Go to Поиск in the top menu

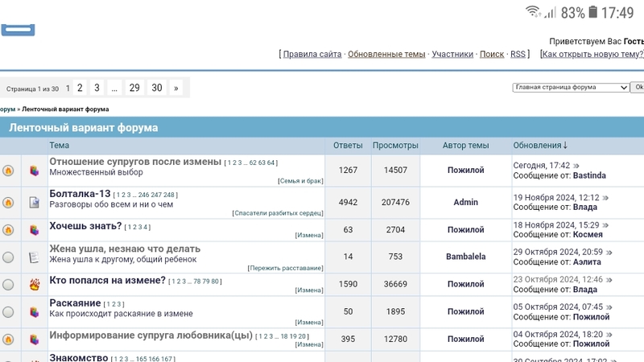point(492,54)
